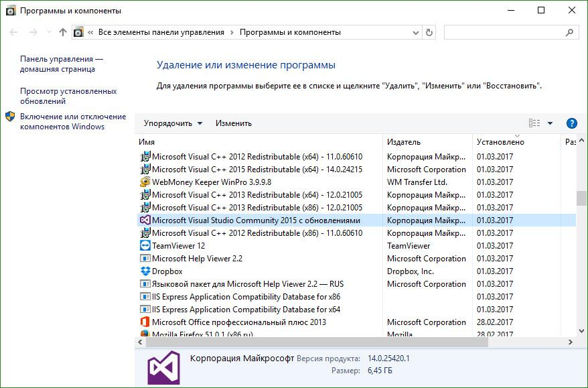Click Visual Studio logo in details pane
Viewport: 588px width, 388px height.
163,367
